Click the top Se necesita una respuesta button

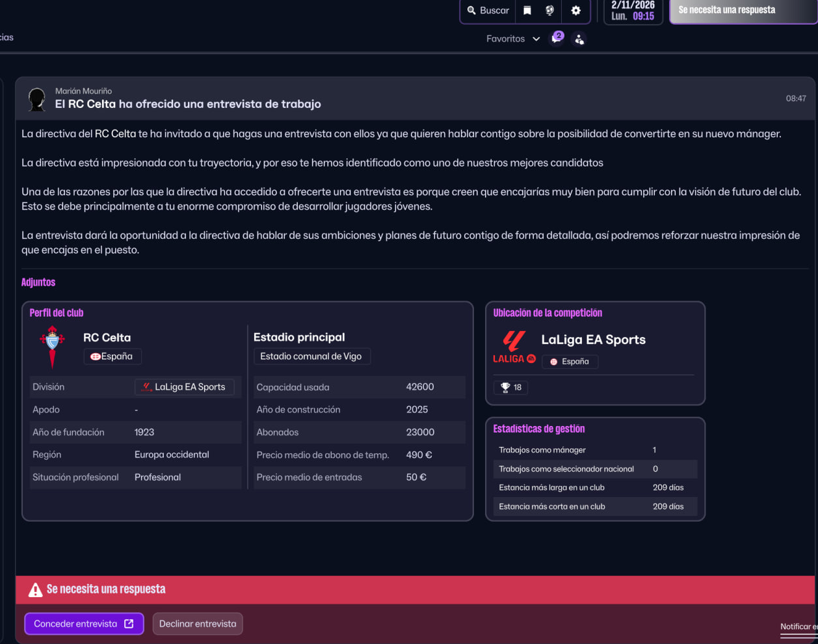point(743,10)
